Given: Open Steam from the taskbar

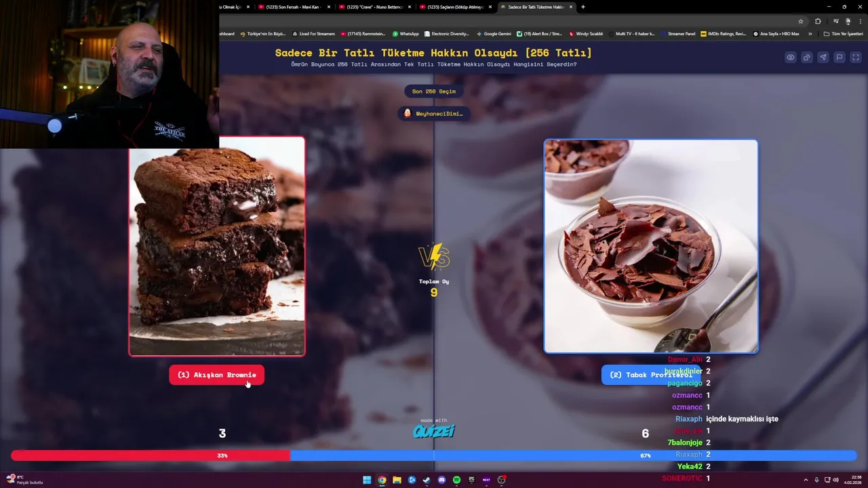Looking at the screenshot, I should (427, 480).
